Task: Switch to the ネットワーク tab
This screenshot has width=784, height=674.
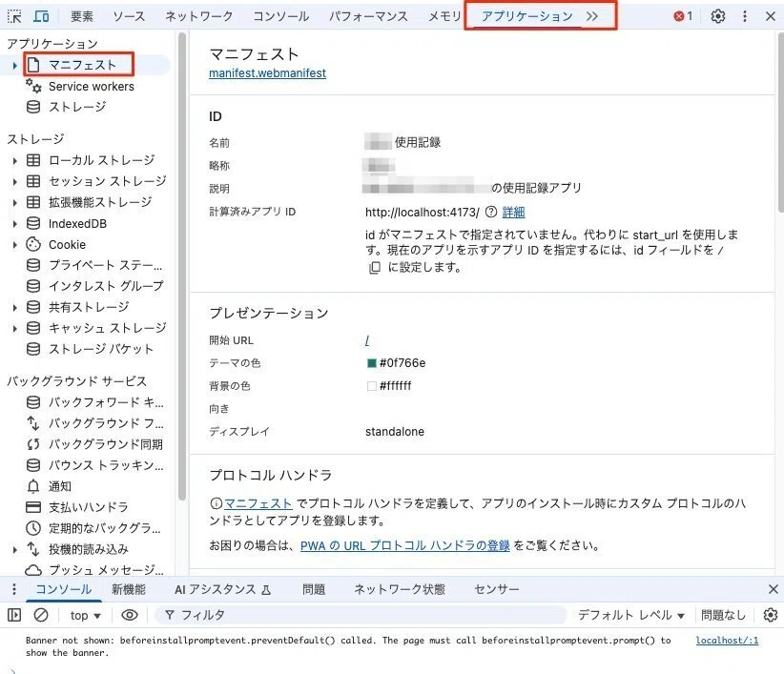Action: [x=199, y=16]
